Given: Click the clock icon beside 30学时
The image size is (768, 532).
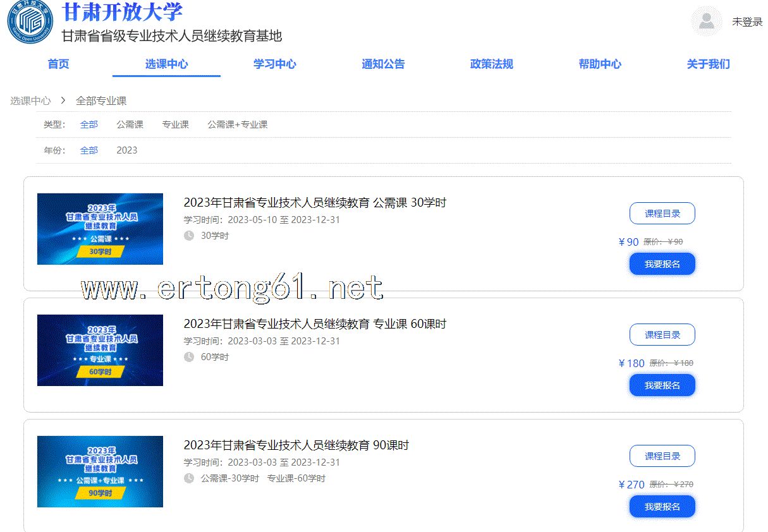Looking at the screenshot, I should (x=189, y=236).
